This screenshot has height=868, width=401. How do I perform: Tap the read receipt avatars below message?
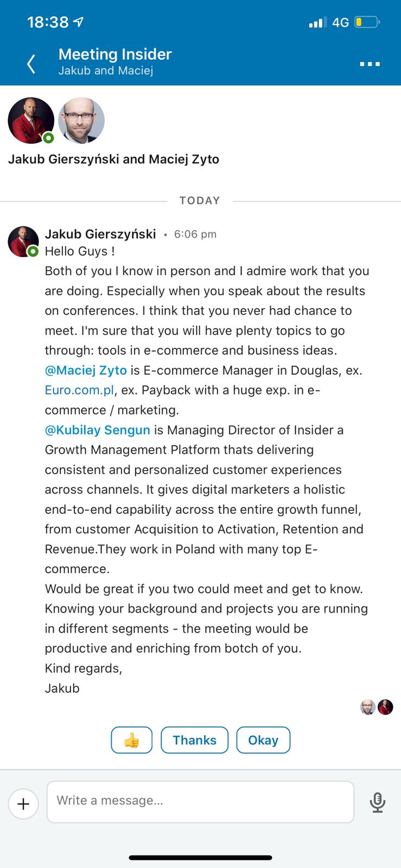point(377,707)
